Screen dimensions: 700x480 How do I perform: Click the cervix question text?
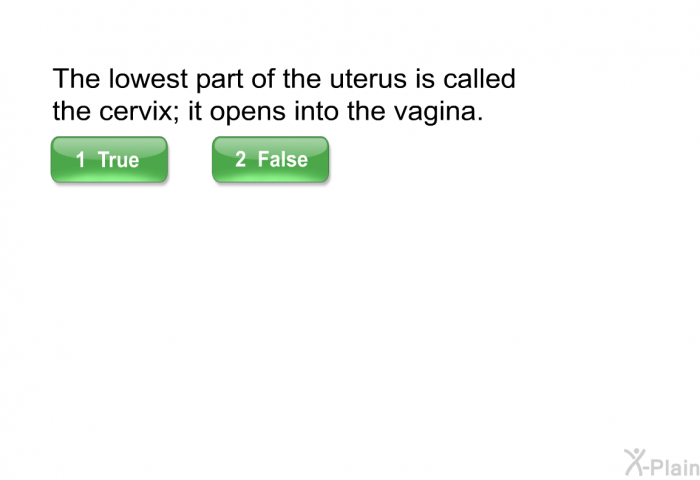tap(284, 95)
